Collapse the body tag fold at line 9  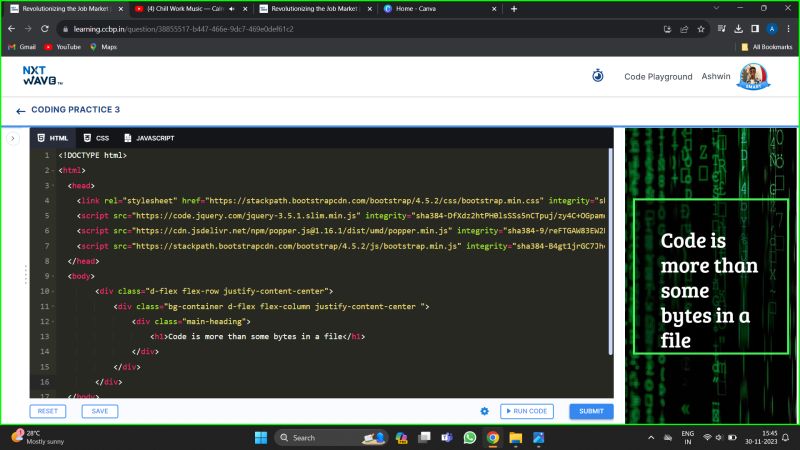[x=53, y=276]
